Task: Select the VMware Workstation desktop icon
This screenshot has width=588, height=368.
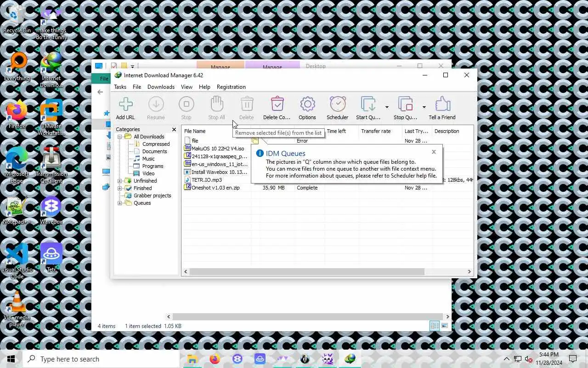Action: 51,118
